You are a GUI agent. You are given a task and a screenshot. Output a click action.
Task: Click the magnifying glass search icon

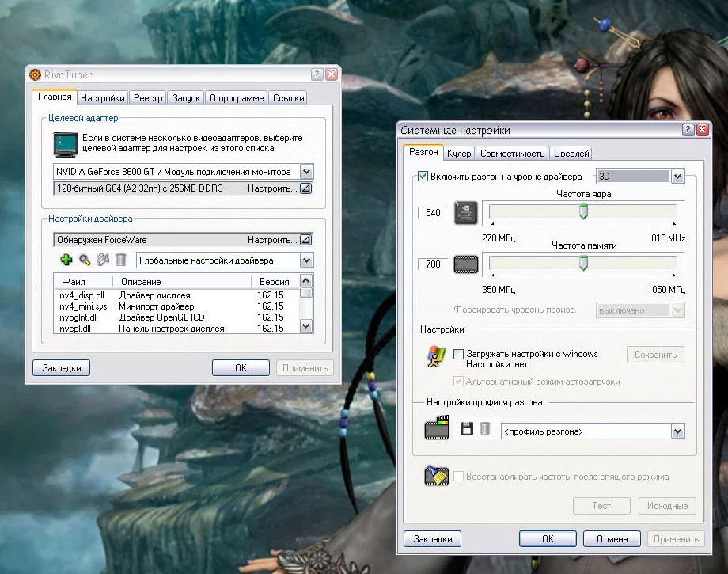click(x=85, y=260)
